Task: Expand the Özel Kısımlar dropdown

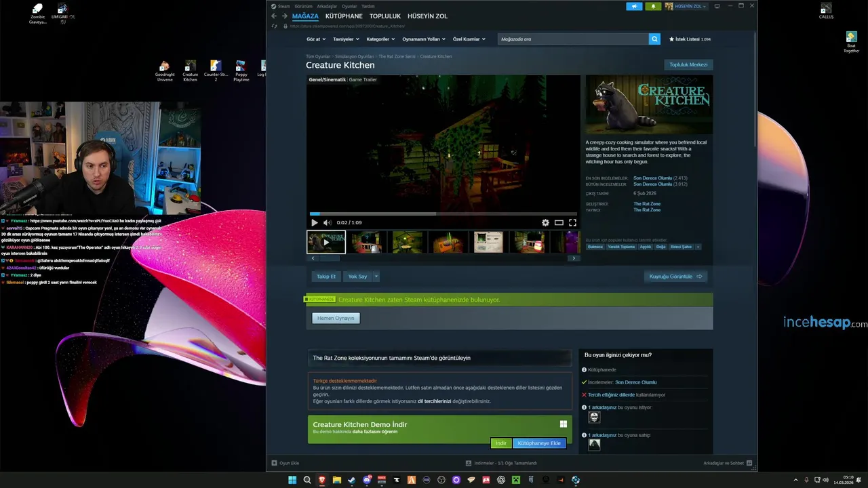Action: tap(469, 39)
